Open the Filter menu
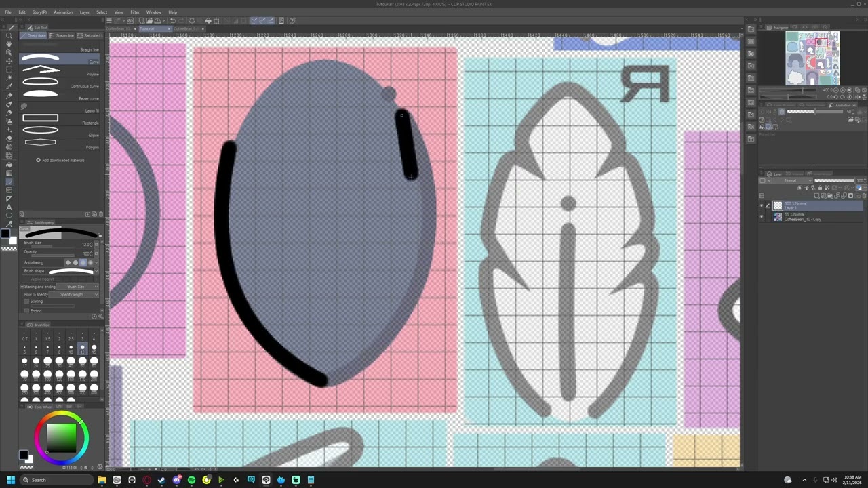The height and width of the screenshot is (488, 868). 135,12
